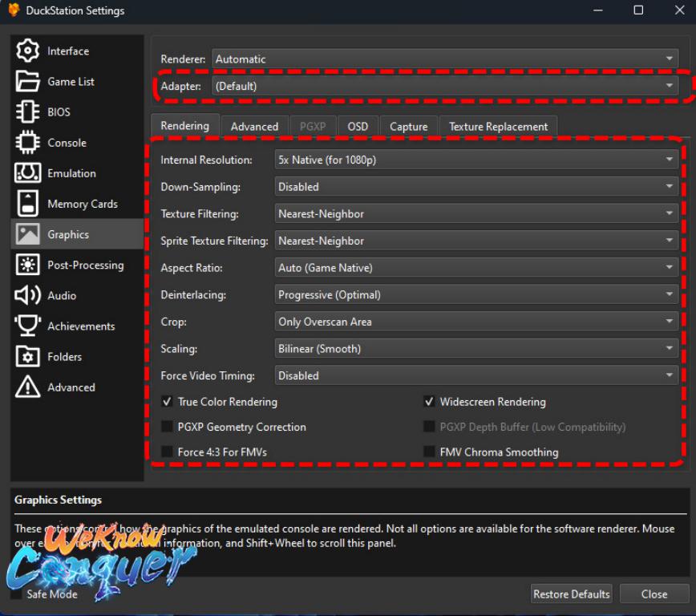Select Achievements label in sidebar
Viewport: 696px width, 616px height.
pos(81,326)
